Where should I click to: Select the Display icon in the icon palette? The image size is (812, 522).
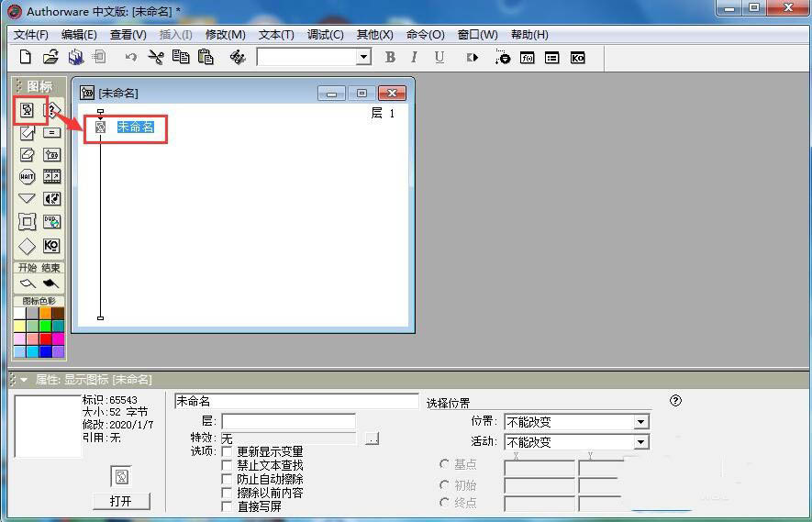[x=27, y=110]
